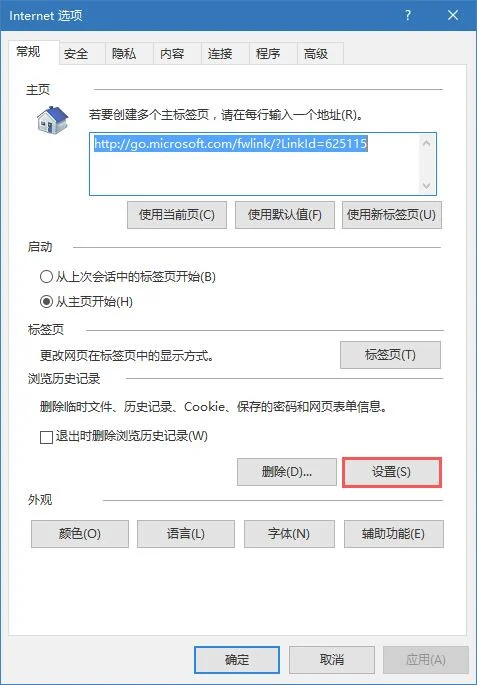
Task: Click 使用新标签页(U) button
Action: 392,214
